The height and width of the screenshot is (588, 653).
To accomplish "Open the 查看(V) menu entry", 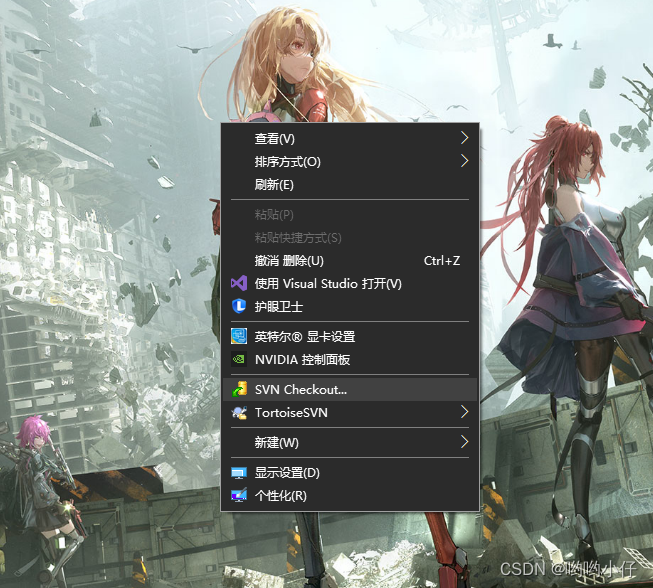I will pyautogui.click(x=350, y=138).
